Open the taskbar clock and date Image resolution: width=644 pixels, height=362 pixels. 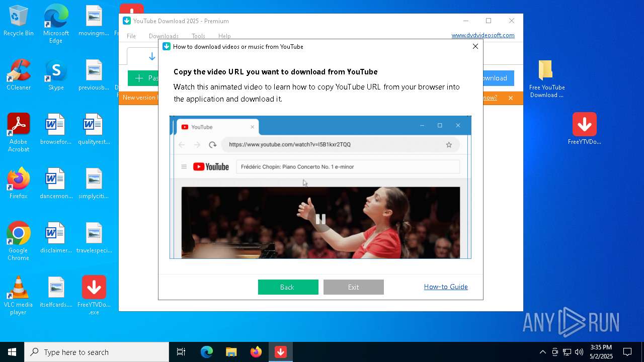click(x=601, y=352)
